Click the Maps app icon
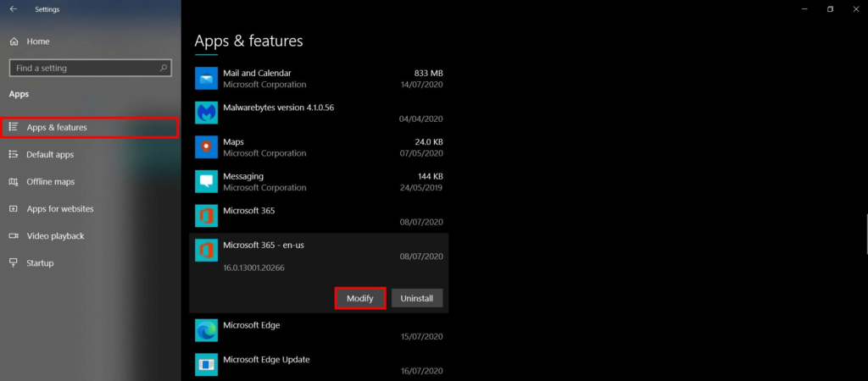 (207, 147)
